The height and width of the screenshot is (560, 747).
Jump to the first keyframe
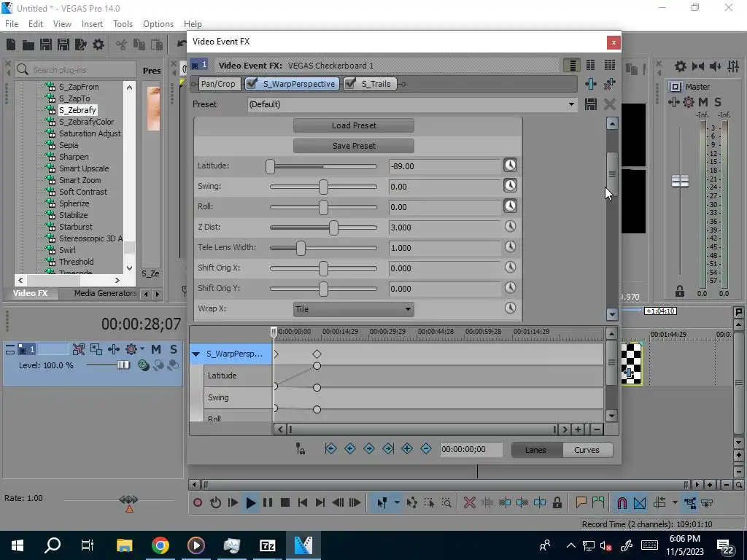click(330, 448)
